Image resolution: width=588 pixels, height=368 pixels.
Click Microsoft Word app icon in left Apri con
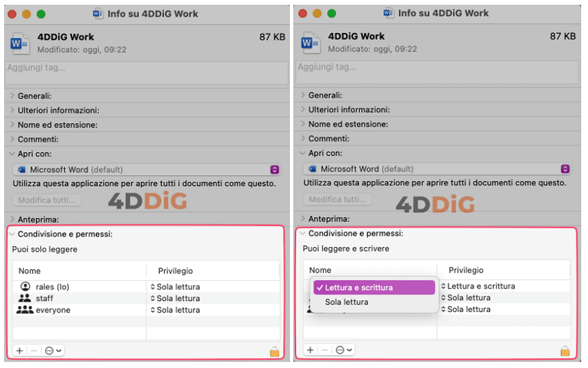coord(21,169)
